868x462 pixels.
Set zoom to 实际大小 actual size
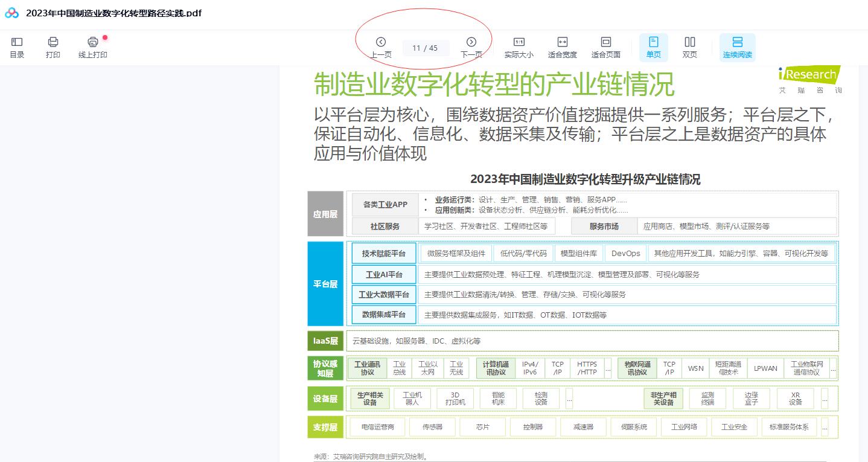519,47
